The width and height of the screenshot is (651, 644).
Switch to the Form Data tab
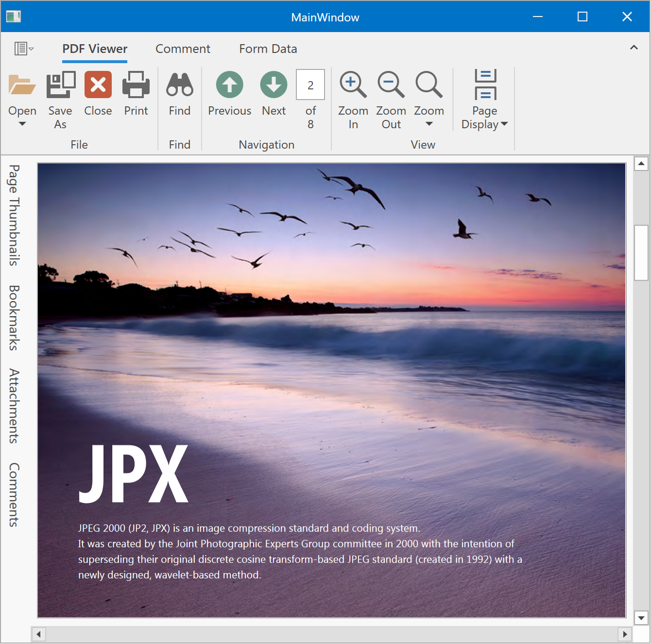coord(268,49)
